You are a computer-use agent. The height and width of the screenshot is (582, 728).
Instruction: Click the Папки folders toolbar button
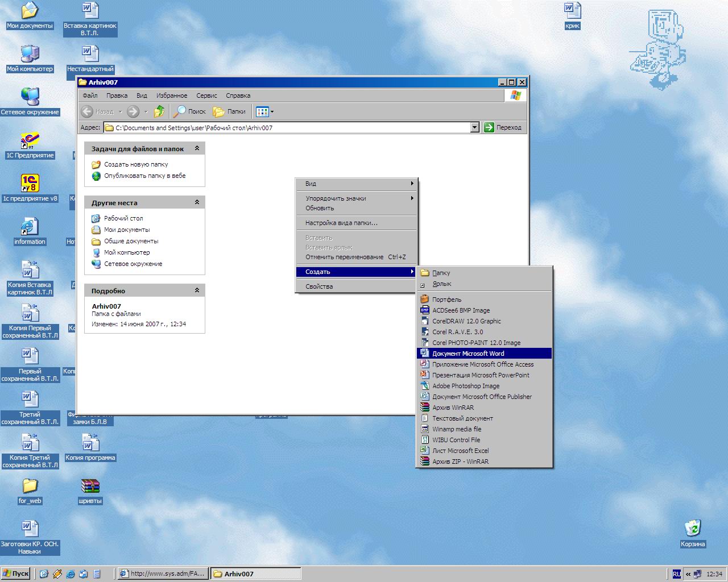229,111
